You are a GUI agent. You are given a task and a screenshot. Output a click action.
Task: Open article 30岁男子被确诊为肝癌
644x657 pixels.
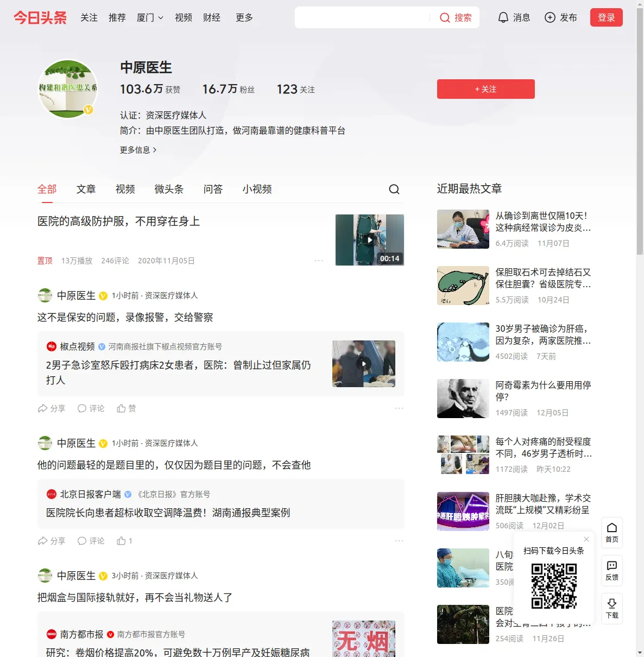(543, 334)
